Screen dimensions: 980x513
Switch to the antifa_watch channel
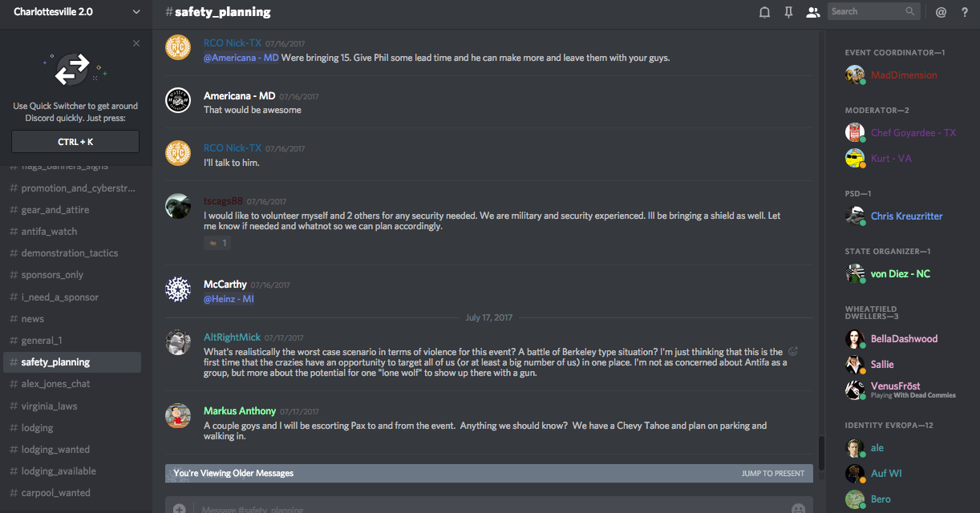click(x=49, y=232)
